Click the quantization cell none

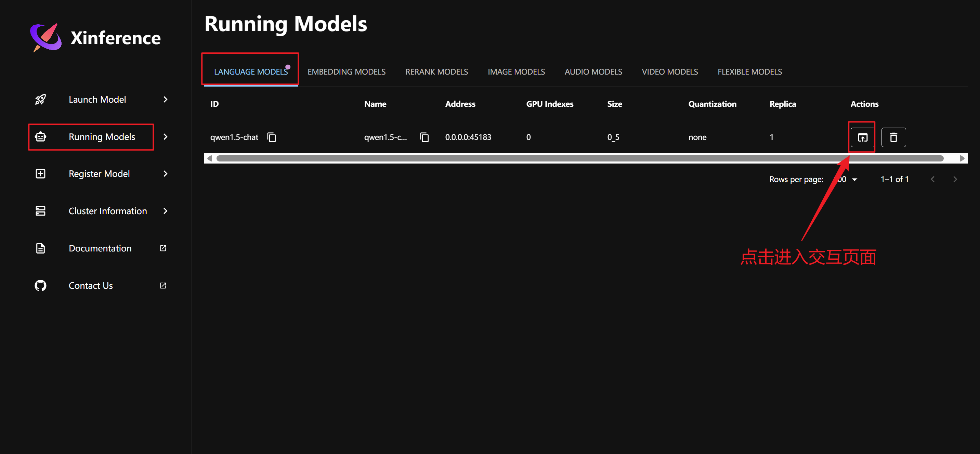tap(697, 137)
